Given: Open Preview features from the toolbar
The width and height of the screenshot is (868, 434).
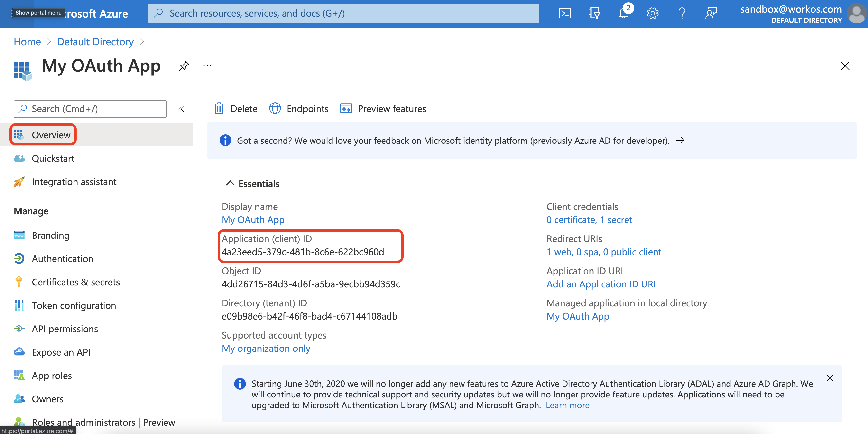Looking at the screenshot, I should point(383,109).
